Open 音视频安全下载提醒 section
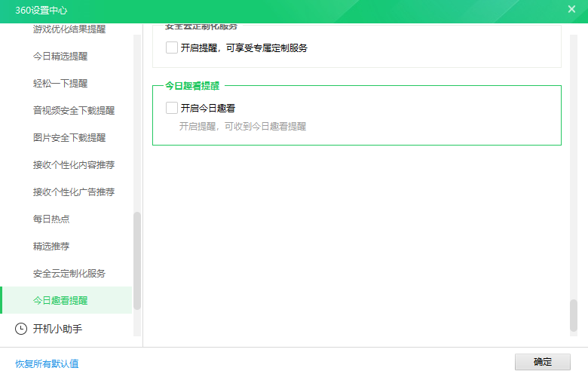588x377 pixels. pos(74,110)
